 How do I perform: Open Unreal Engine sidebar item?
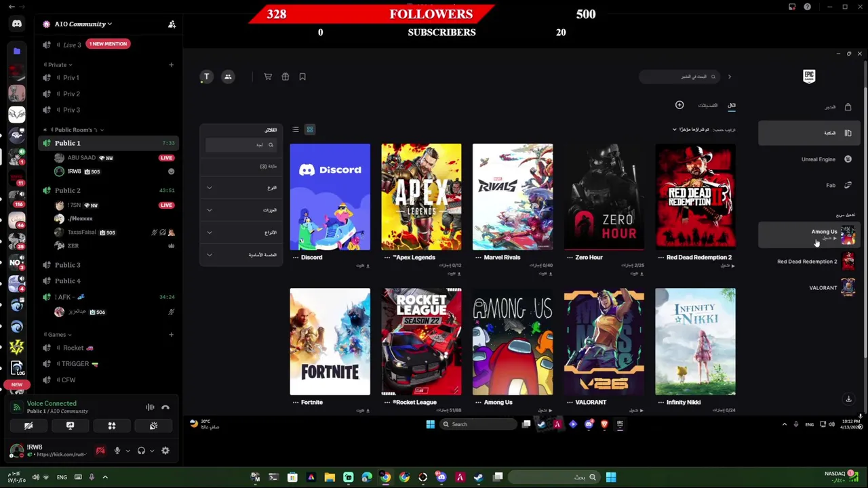[x=809, y=159]
